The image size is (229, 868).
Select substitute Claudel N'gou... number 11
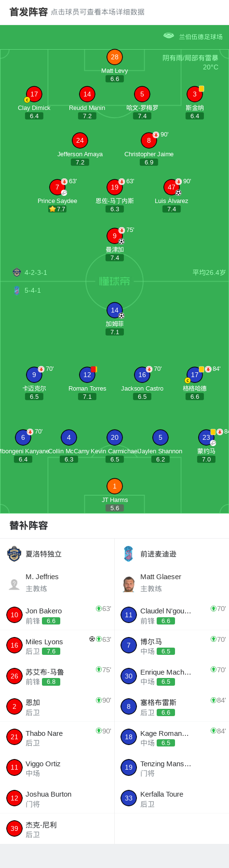click(129, 615)
